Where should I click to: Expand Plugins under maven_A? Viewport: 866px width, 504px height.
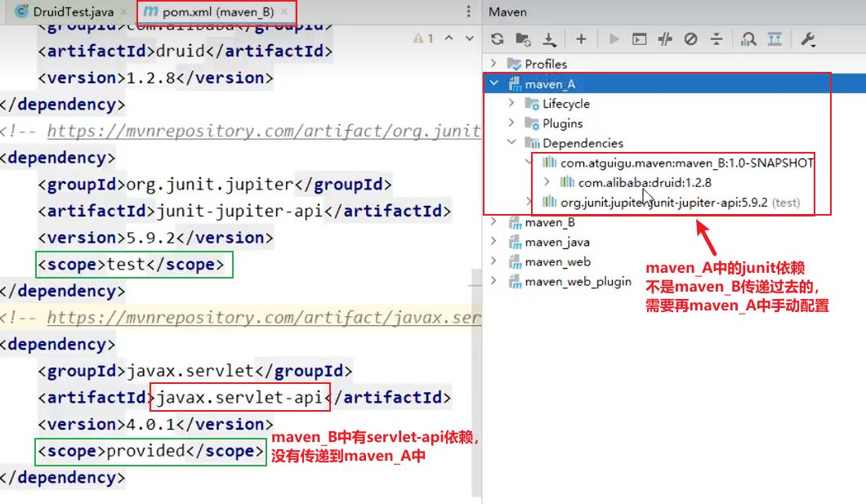(511, 123)
